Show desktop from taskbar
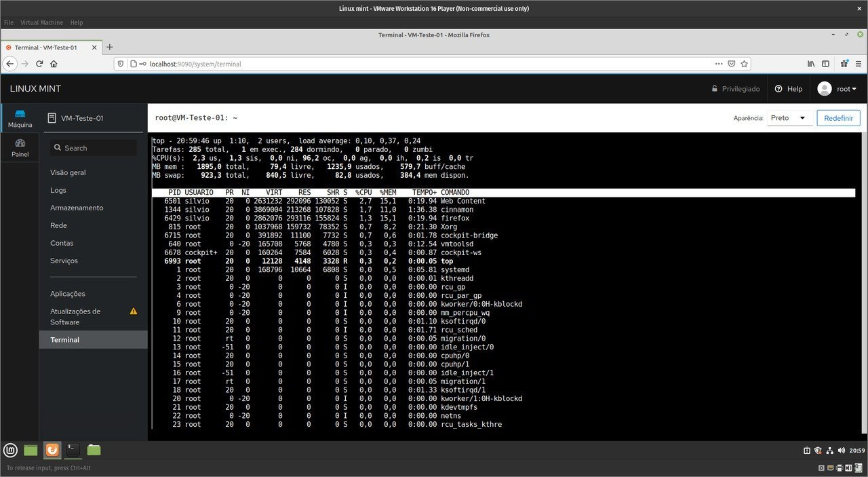Image resolution: width=868 pixels, height=477 pixels. pyautogui.click(x=31, y=450)
